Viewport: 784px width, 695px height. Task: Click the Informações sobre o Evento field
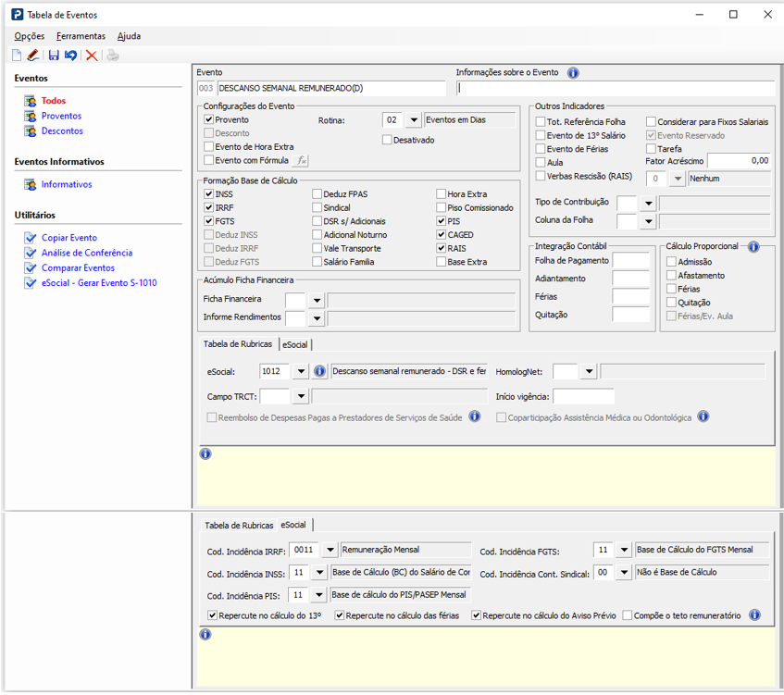616,89
